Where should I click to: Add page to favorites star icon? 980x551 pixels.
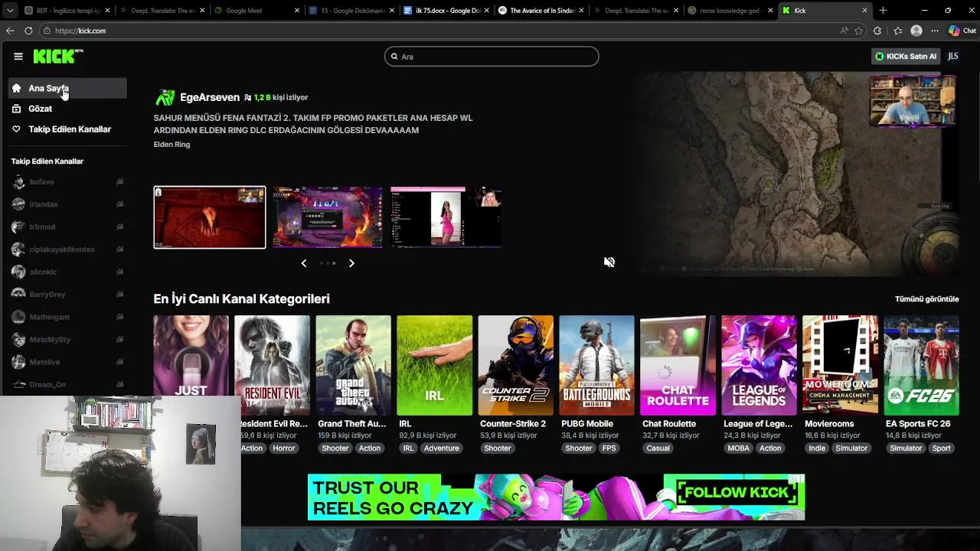point(859,31)
